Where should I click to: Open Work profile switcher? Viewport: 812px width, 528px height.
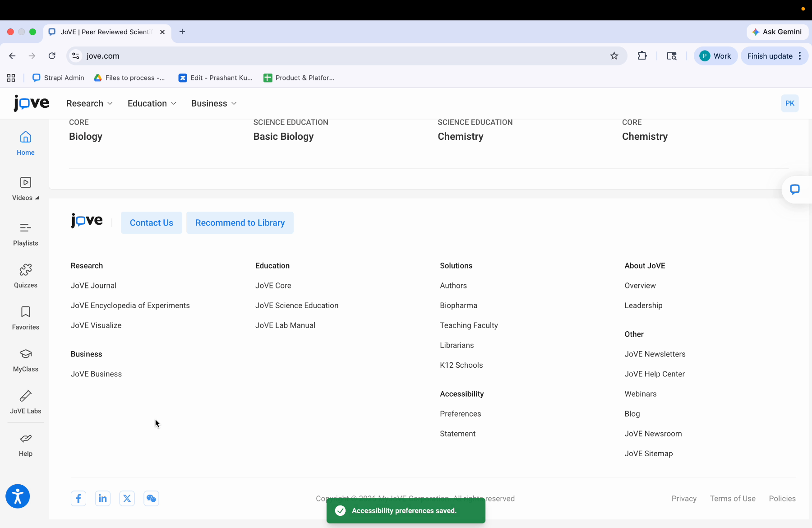(x=715, y=56)
